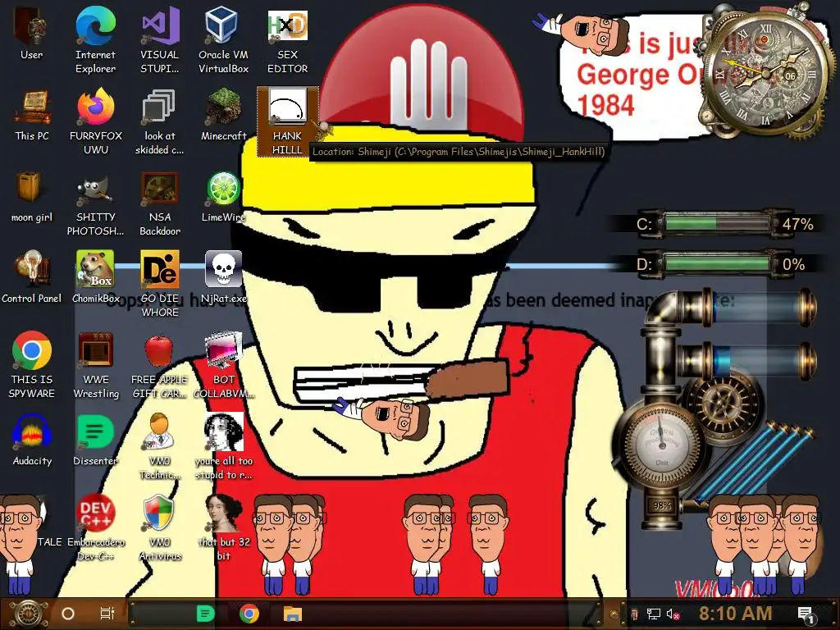Screen dimensions: 840x630
Task: Launch THIS IS SPYWARE Chrome icon
Action: point(32,365)
